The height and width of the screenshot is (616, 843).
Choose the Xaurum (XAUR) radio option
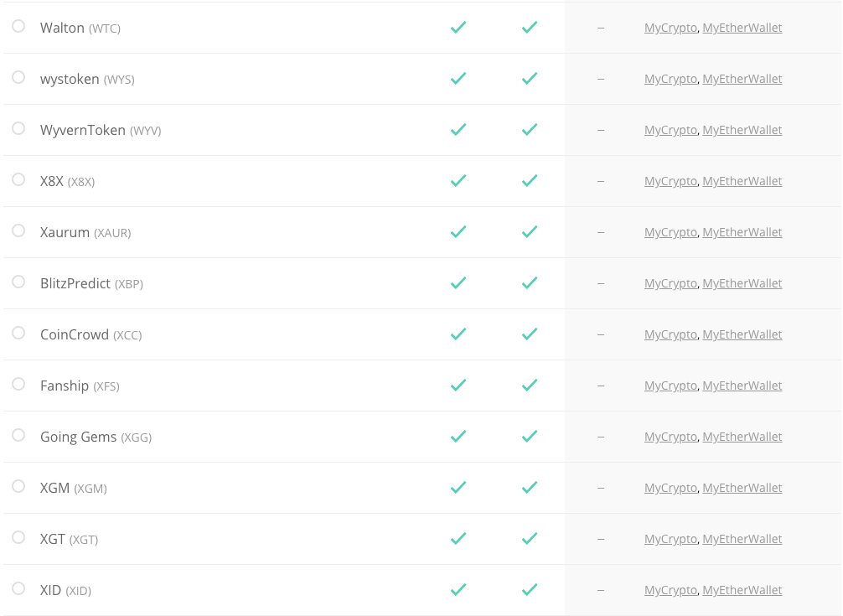pos(18,230)
